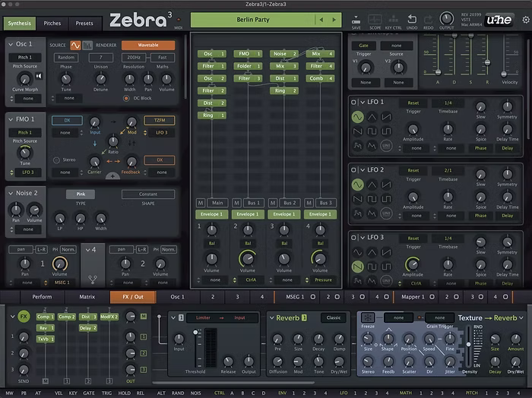The height and width of the screenshot is (398, 532).
Task: Collapse the Osc 1 panel chevron
Action: (11, 44)
